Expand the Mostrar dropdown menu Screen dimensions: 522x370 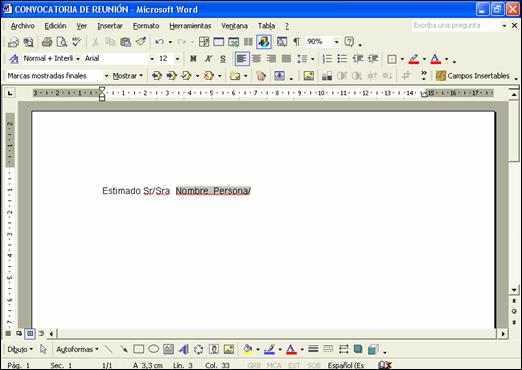128,76
